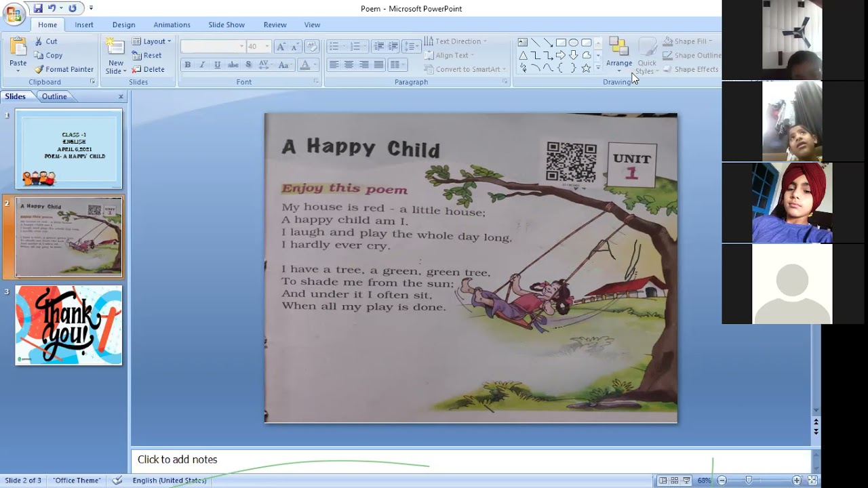Redo the last action
The image size is (868, 488).
pos(73,9)
